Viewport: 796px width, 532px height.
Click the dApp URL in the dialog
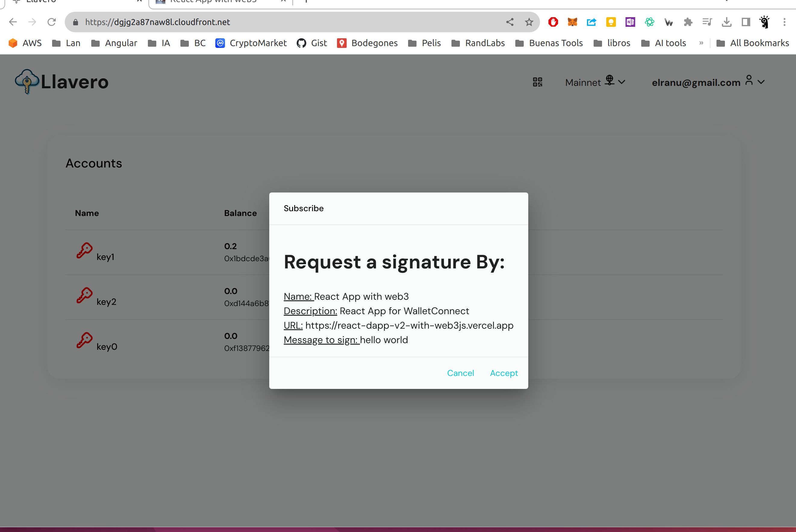tap(409, 325)
